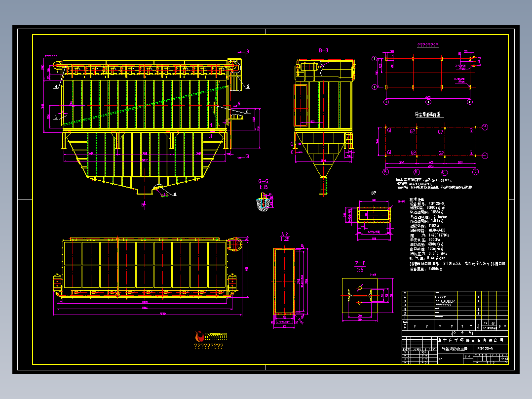
Task: Select the G-G detail label
Action: coord(264,181)
